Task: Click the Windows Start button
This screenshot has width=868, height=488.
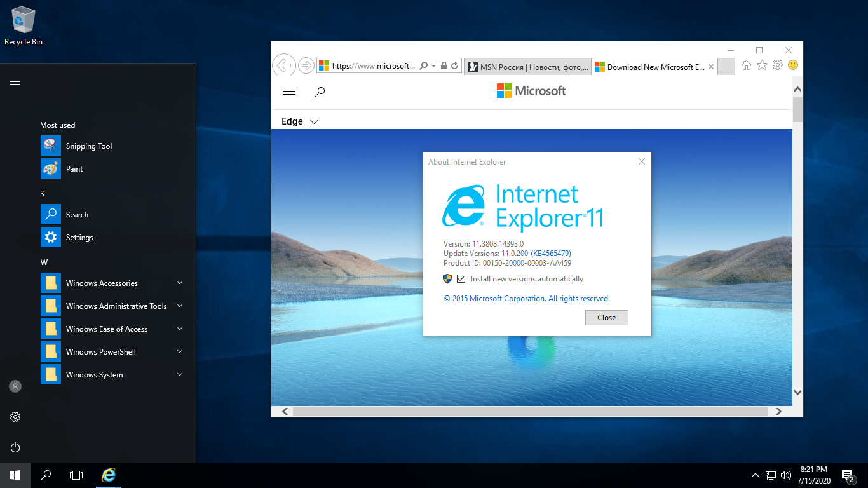Action: [15, 475]
